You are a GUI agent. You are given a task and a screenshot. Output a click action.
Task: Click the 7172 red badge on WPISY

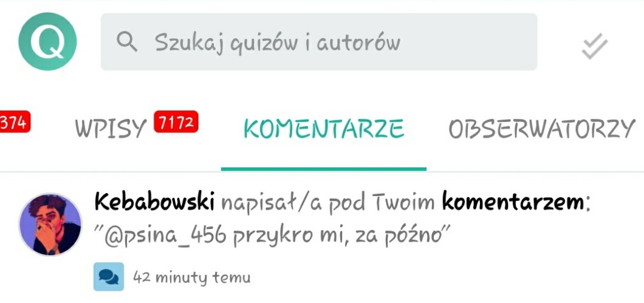tap(176, 121)
